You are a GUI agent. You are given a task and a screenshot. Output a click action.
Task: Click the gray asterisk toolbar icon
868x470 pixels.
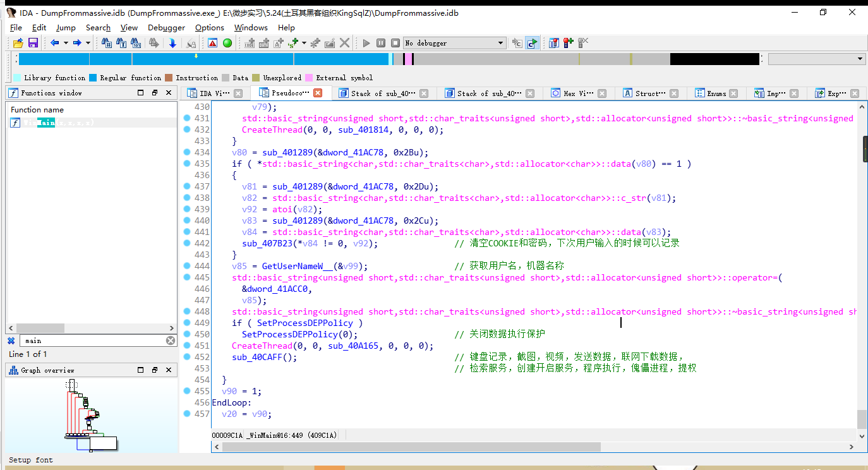click(x=315, y=43)
